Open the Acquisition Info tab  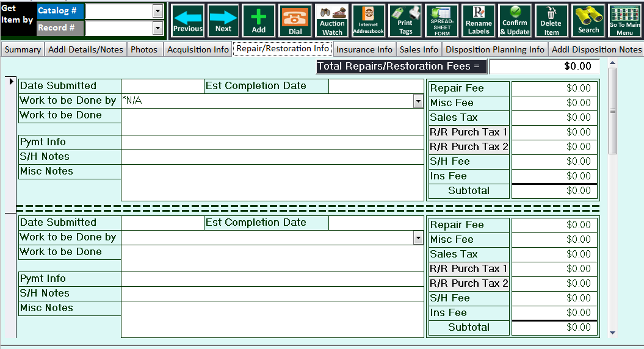pos(198,49)
